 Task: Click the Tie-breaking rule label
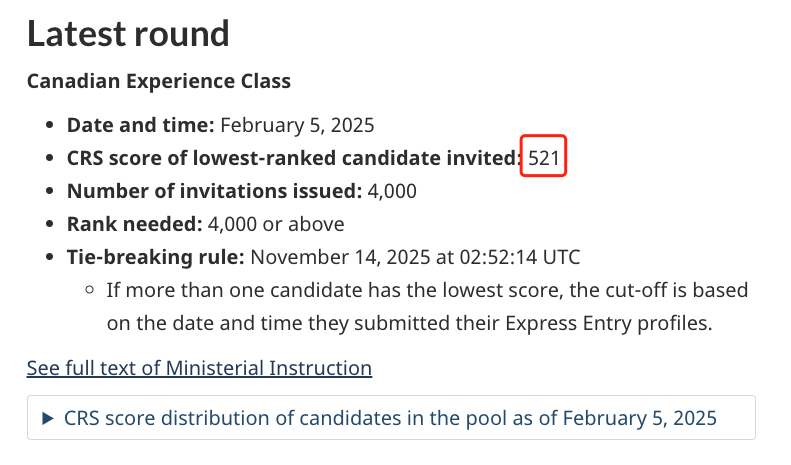coord(155,257)
